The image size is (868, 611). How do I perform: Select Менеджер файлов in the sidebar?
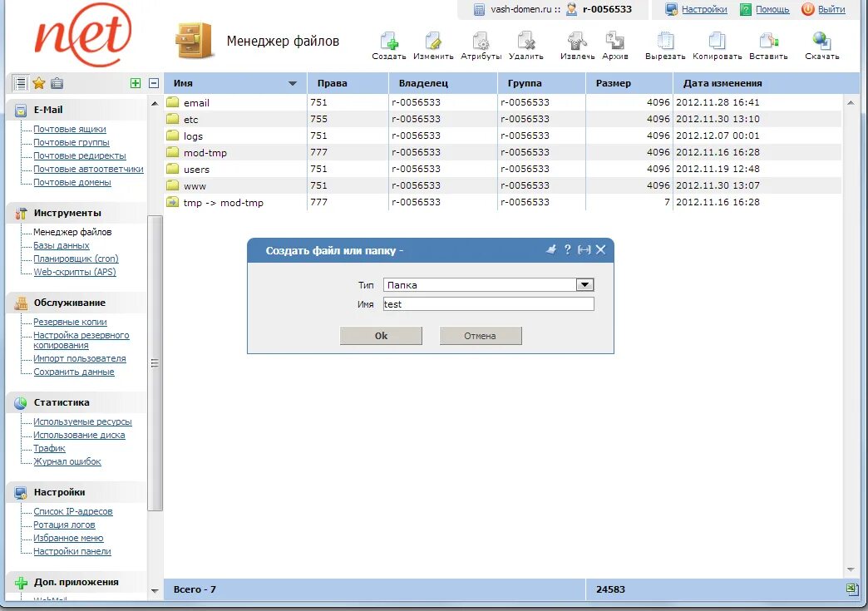coord(72,232)
